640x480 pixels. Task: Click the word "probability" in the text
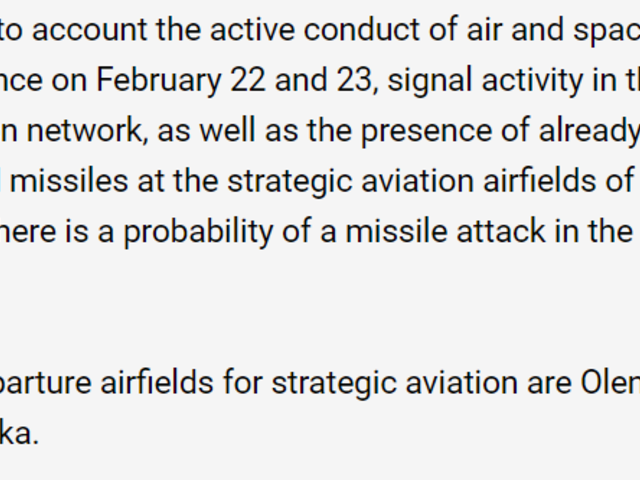pos(198,233)
